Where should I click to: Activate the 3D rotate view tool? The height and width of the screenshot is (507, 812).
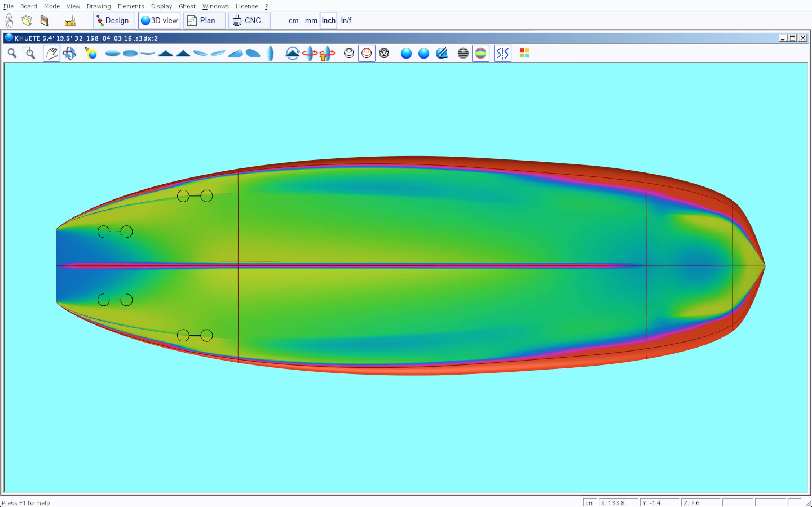pos(69,53)
